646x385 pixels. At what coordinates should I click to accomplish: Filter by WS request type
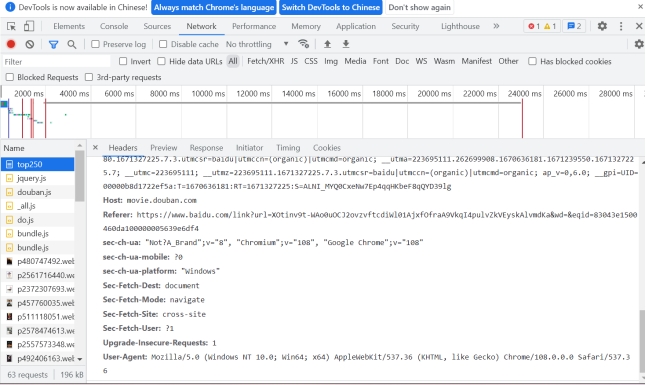(421, 61)
